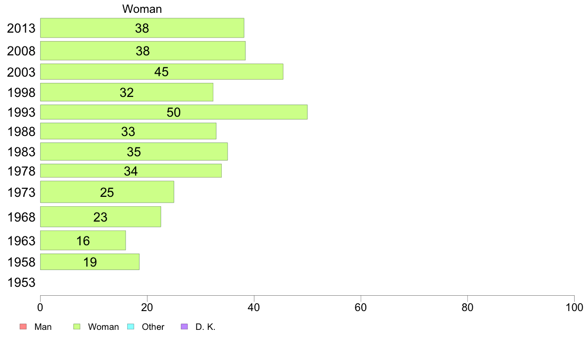This screenshot has width=588, height=364.
Task: Click the 1998 bar showing 32
Action: [126, 92]
